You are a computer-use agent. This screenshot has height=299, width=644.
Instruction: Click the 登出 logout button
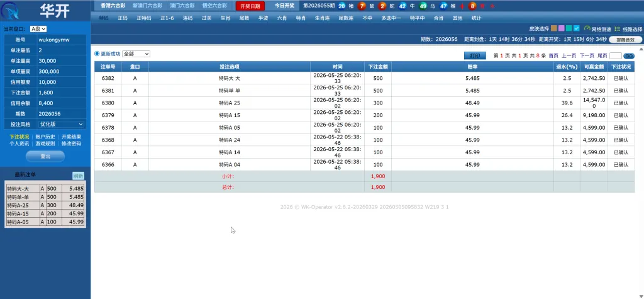click(45, 156)
